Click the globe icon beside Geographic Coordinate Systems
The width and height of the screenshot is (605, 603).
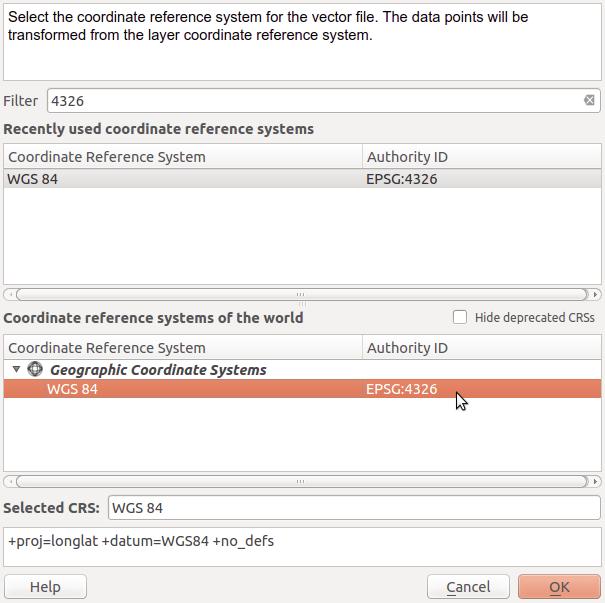35,369
